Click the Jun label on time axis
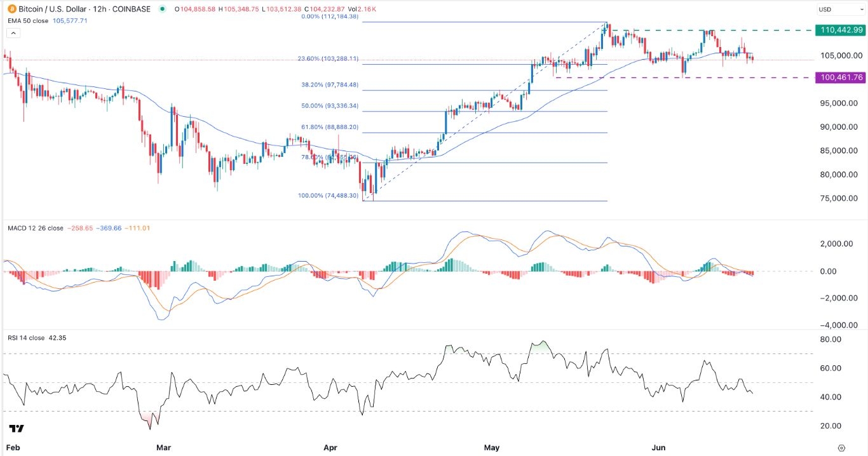Image resolution: width=868 pixels, height=456 pixels. (x=658, y=448)
